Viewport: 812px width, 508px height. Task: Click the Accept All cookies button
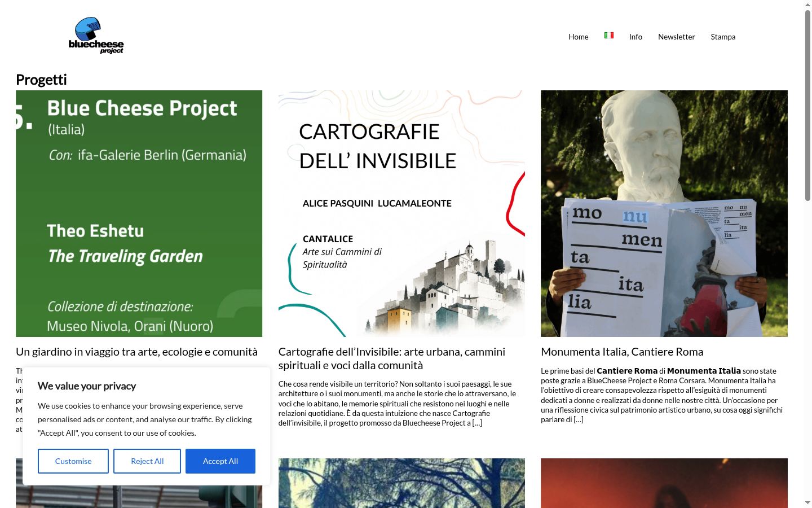tap(220, 461)
